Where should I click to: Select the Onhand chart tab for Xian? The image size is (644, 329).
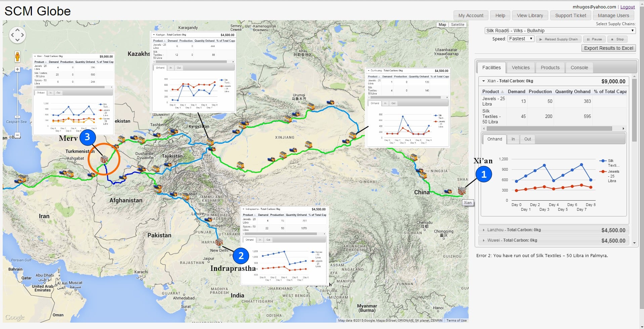[495, 139]
